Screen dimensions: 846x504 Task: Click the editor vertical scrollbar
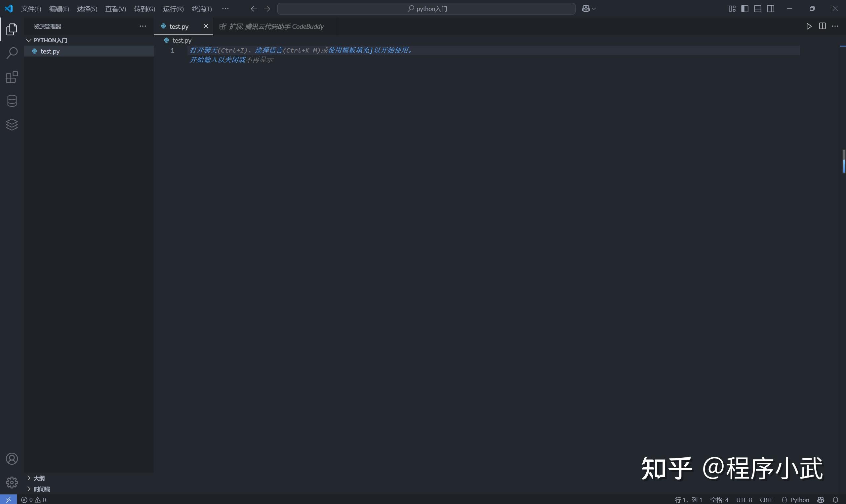pyautogui.click(x=843, y=162)
